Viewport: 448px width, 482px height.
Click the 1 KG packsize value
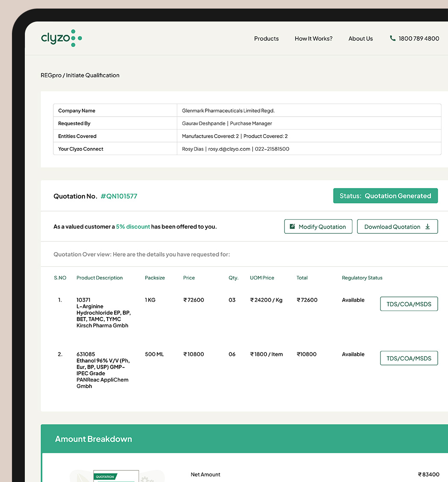click(150, 300)
